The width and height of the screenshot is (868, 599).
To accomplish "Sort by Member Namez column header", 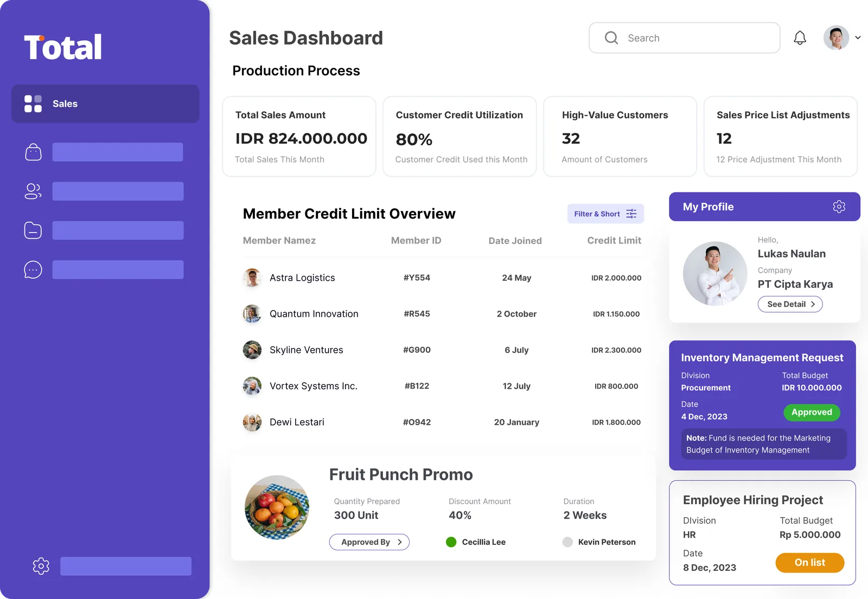I will (279, 240).
